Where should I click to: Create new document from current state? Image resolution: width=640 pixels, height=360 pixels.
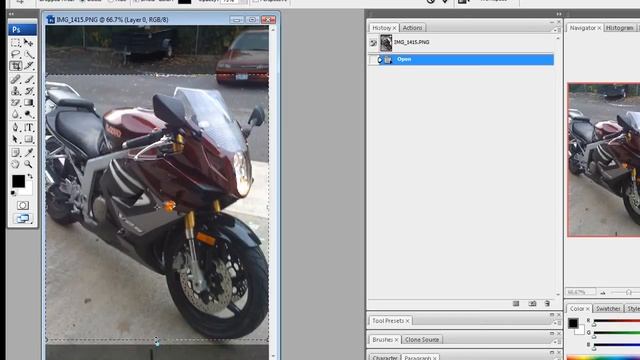(516, 304)
